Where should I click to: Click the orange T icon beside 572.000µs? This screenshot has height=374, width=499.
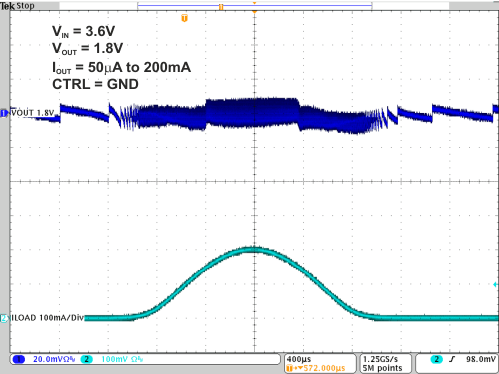(x=289, y=368)
